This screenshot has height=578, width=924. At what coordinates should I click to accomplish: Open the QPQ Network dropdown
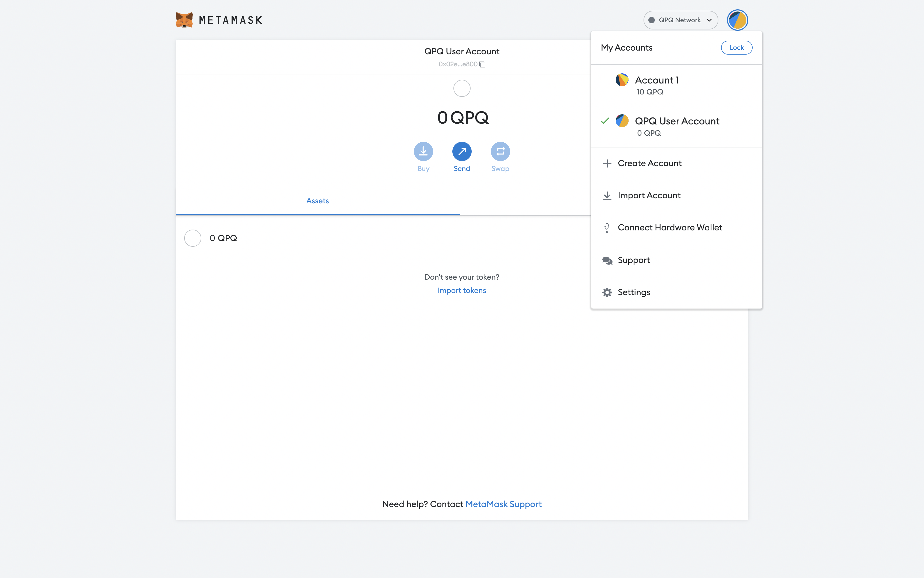coord(681,20)
